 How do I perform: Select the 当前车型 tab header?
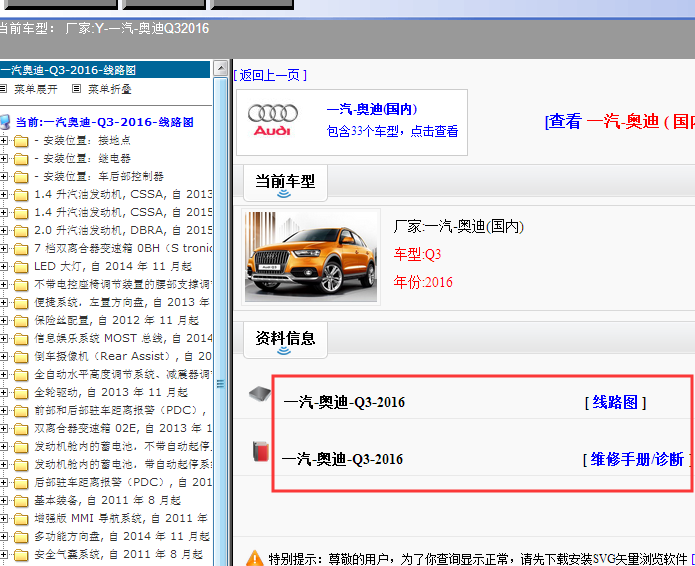(285, 183)
